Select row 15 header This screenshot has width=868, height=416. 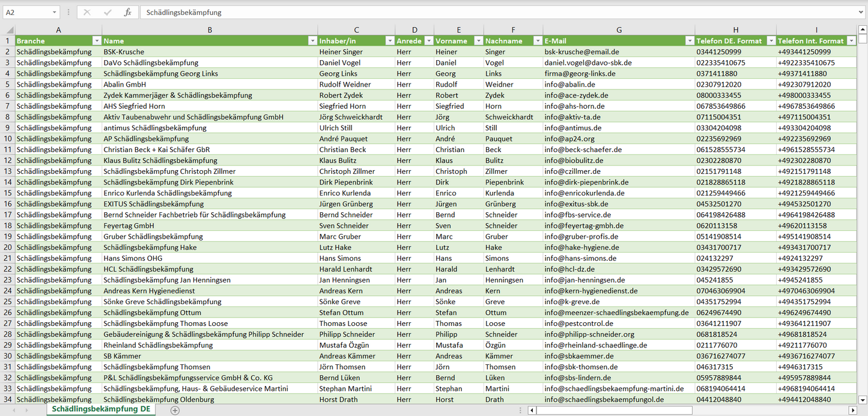pos(7,193)
